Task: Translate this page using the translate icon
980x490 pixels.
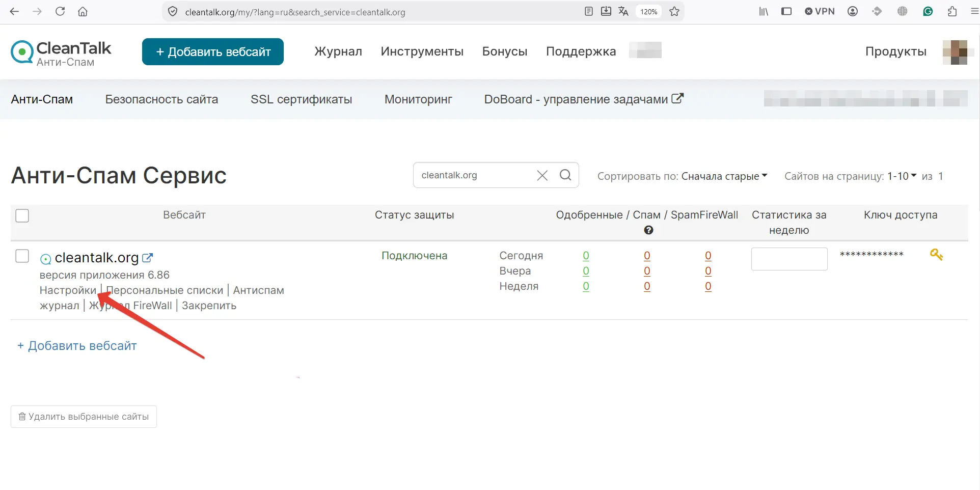Action: click(x=623, y=11)
